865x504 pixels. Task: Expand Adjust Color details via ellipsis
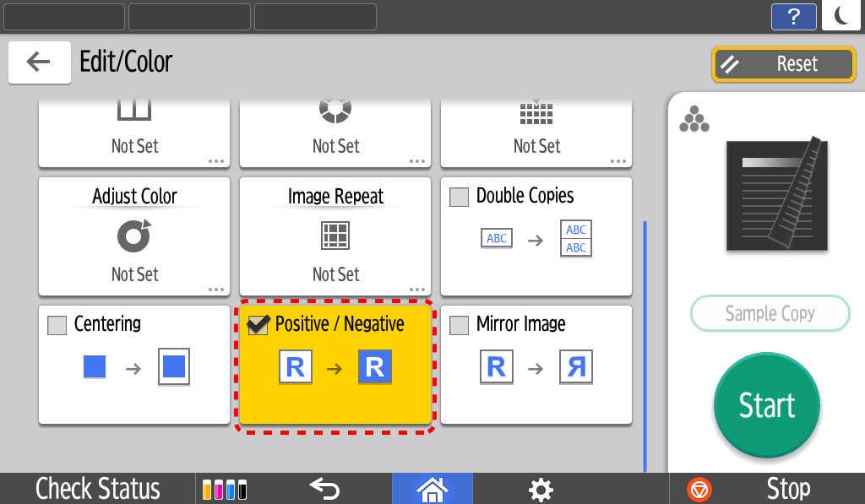(x=214, y=288)
